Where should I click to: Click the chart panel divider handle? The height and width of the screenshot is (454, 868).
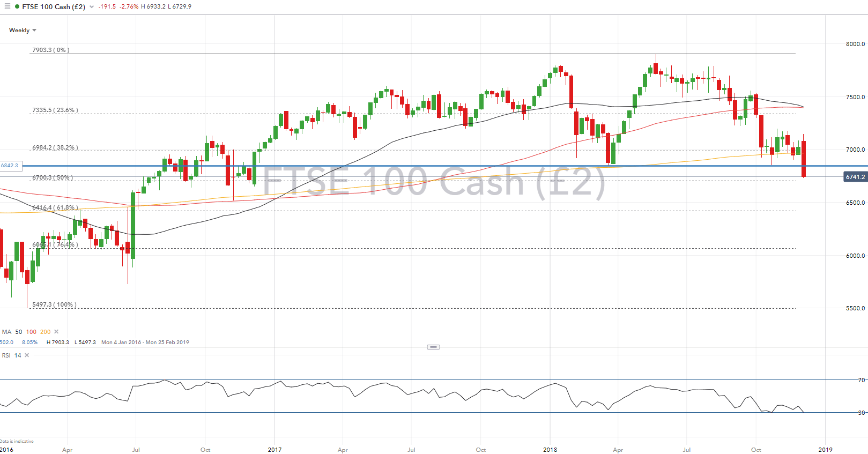click(x=433, y=347)
